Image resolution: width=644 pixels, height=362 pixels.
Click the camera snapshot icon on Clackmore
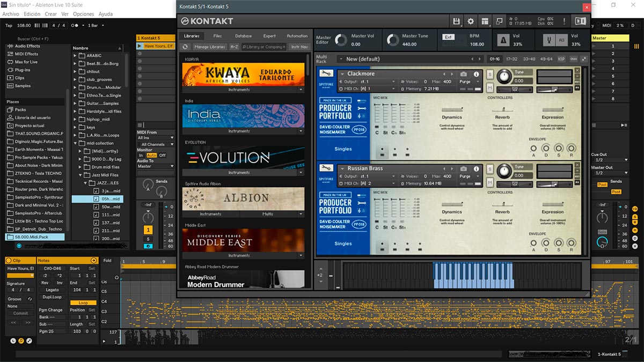(x=464, y=74)
